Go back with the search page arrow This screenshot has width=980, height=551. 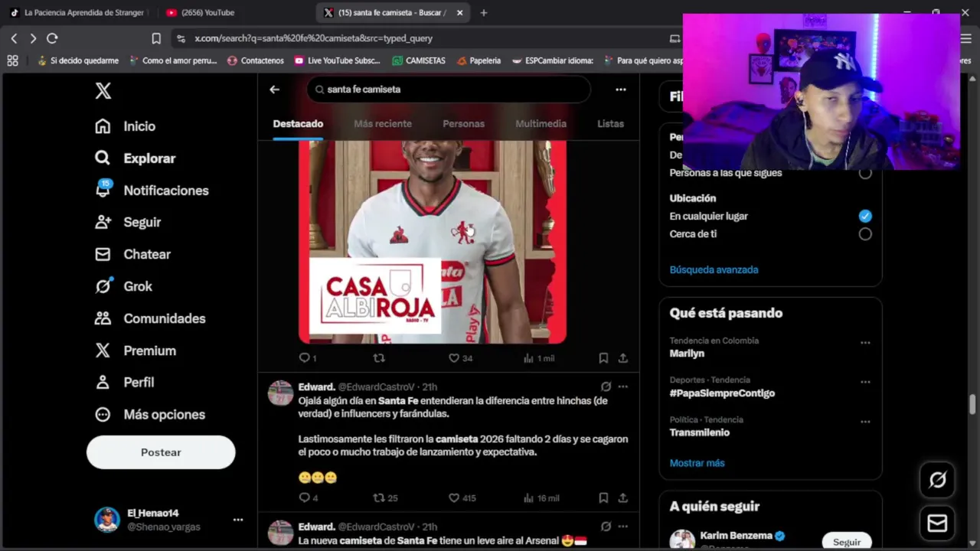click(274, 90)
